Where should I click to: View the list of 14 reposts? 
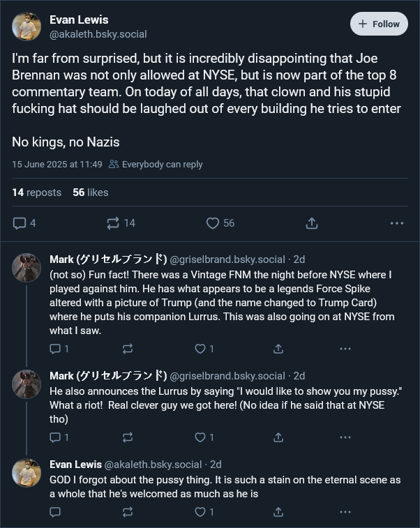coord(37,193)
